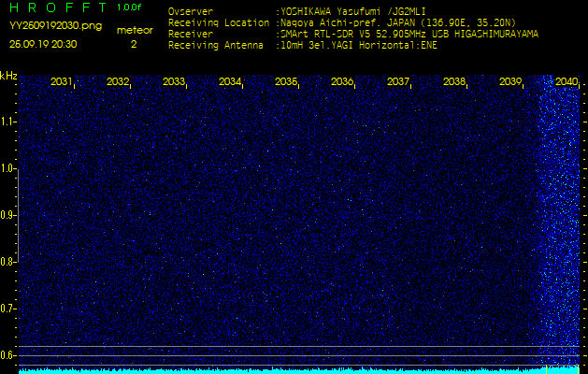Click the filename YY2509192030.png label

tap(49, 26)
